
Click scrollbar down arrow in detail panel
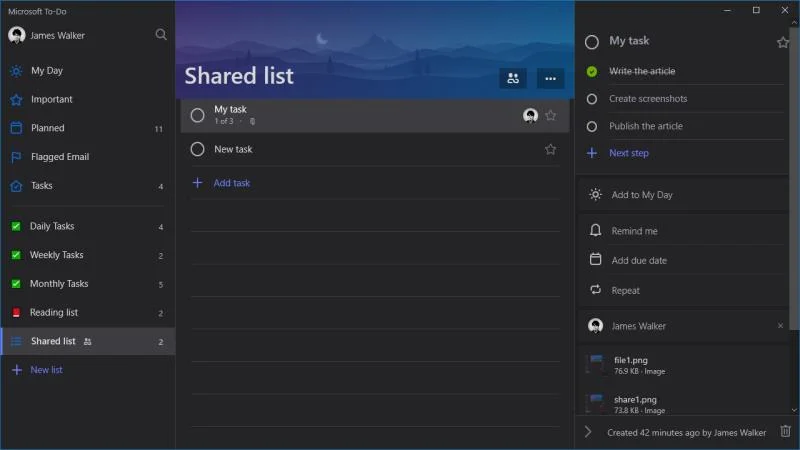[794, 410]
